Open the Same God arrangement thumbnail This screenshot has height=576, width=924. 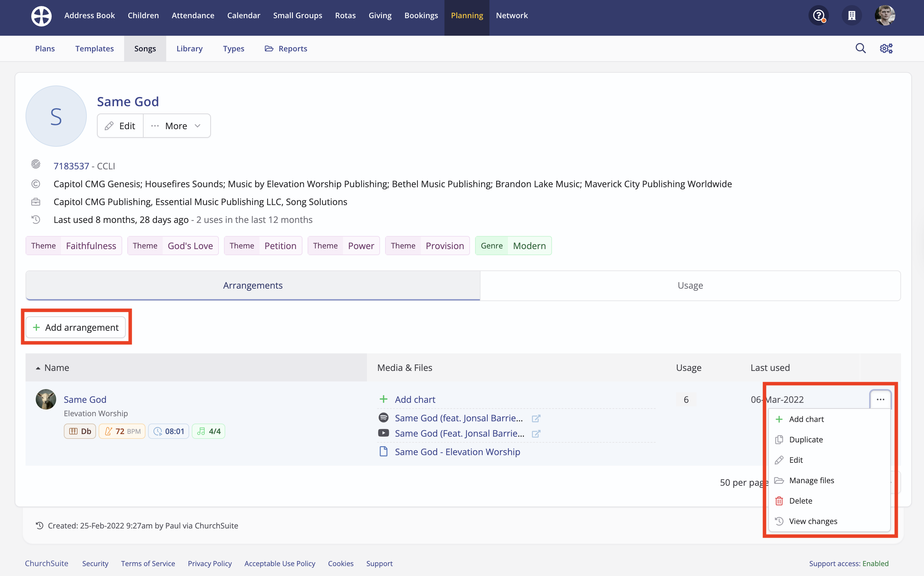click(x=46, y=399)
